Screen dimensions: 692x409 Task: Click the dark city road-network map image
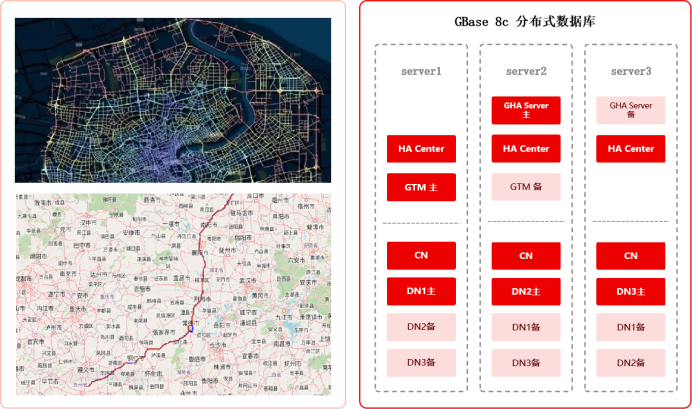coord(173,100)
